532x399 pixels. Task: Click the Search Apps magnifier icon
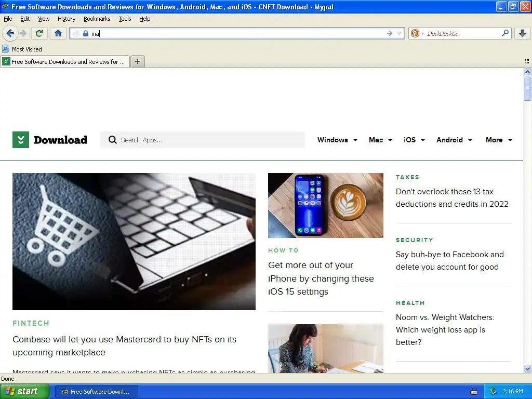[x=113, y=140]
